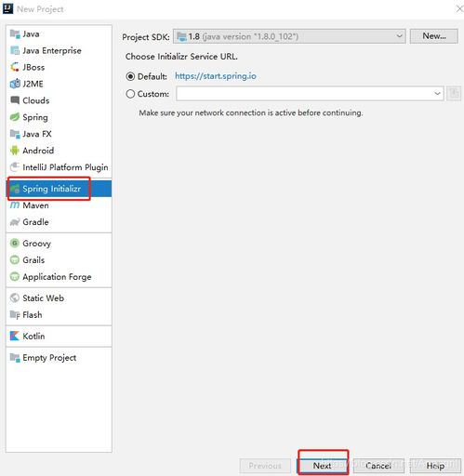Click the Help button
Viewport: 464px width, 476px height.
coord(435,466)
